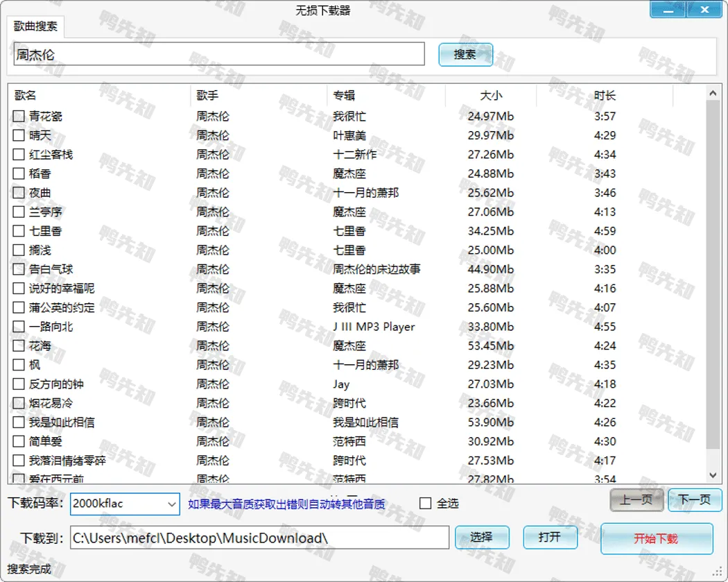Click 打开 to open download folder
The width and height of the screenshot is (728, 582).
pos(551,538)
